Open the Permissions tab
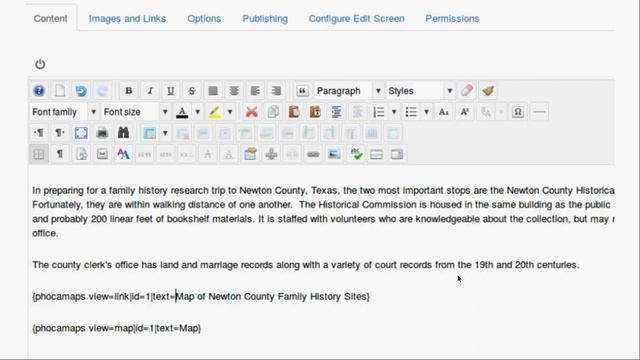The height and width of the screenshot is (360, 640). 452,18
